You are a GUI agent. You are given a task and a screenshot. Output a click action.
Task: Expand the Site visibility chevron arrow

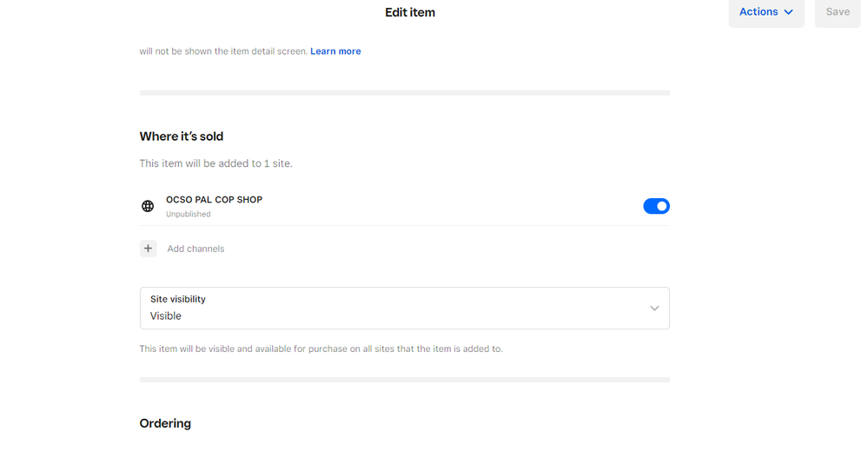(654, 309)
